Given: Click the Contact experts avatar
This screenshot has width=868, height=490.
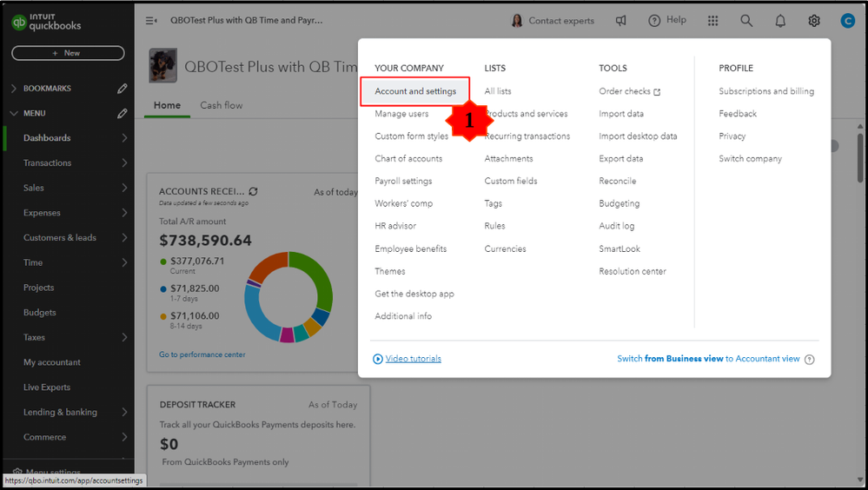Looking at the screenshot, I should [516, 21].
